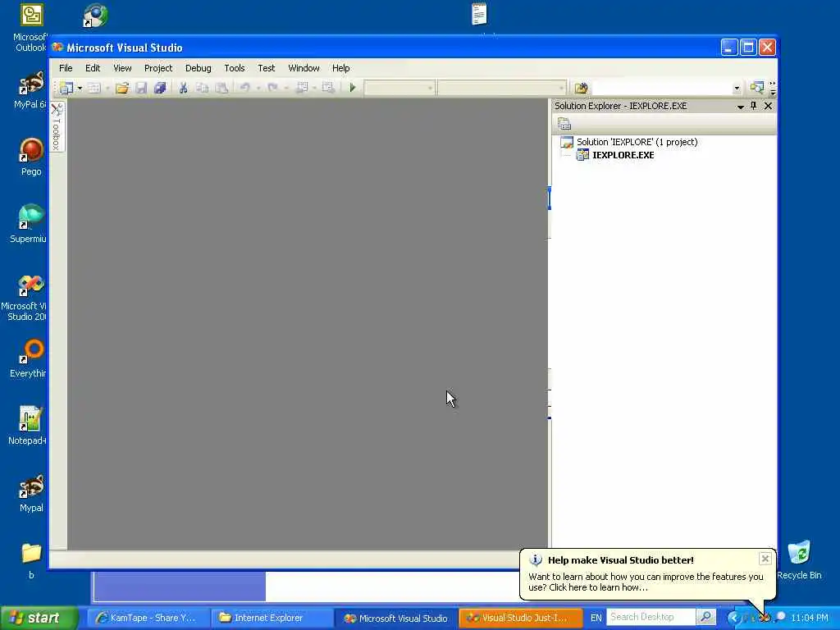Click the Navigate Backward icon
The image size is (840, 630).
tap(302, 88)
